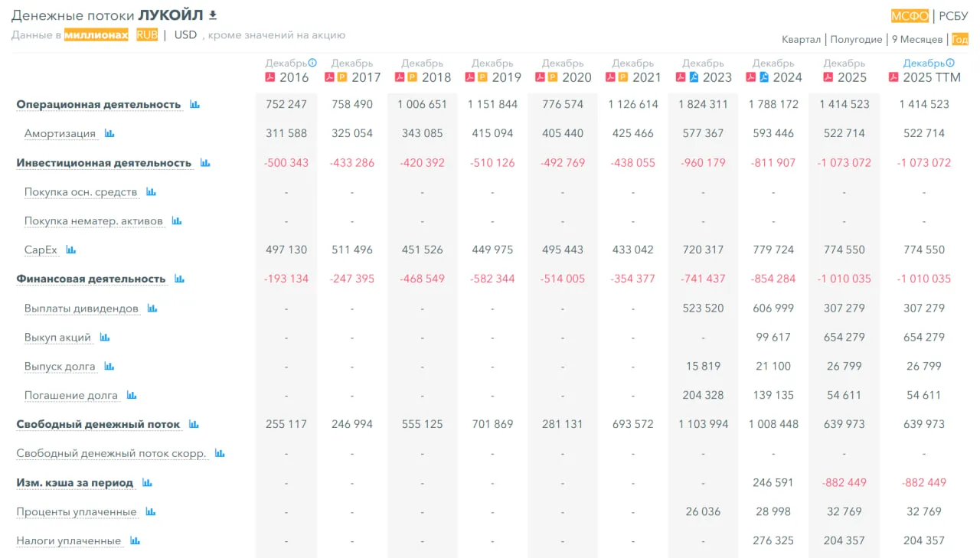The width and height of the screenshot is (980, 558).
Task: Switch to the 9 Месяцев period
Action: point(917,39)
